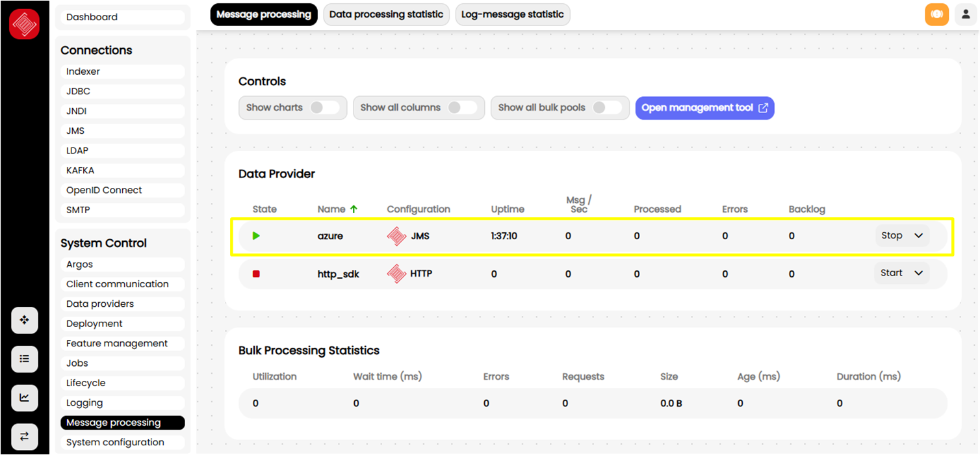Click the red stopped state icon for http_sdk
Screen dimensions: 980x455
click(256, 274)
